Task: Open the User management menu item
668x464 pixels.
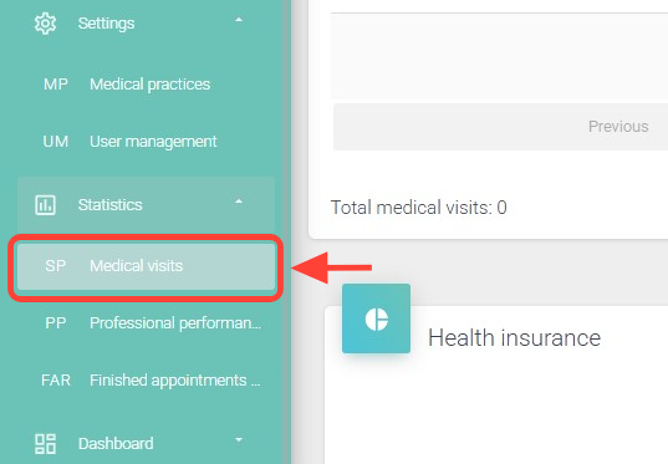Action: (153, 142)
